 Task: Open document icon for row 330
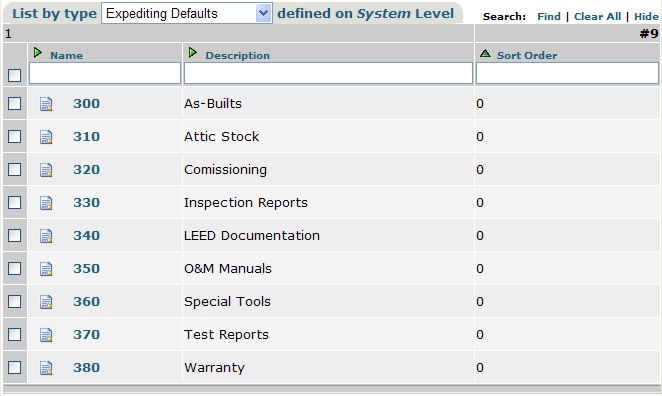(46, 203)
